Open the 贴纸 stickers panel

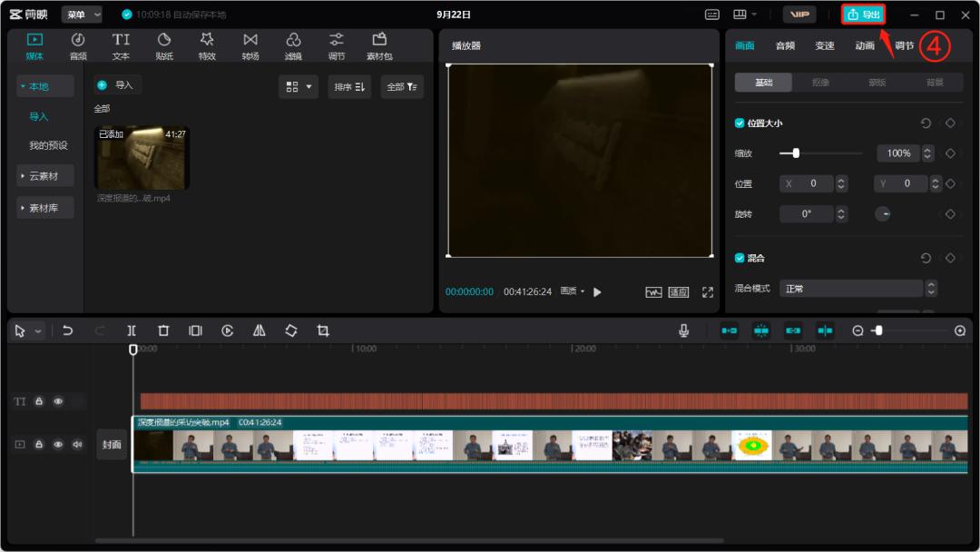point(164,46)
